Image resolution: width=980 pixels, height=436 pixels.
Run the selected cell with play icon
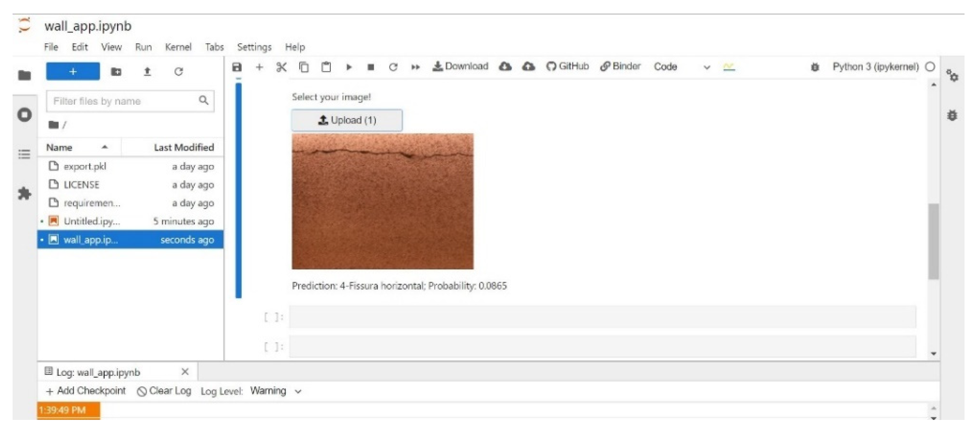pos(348,67)
